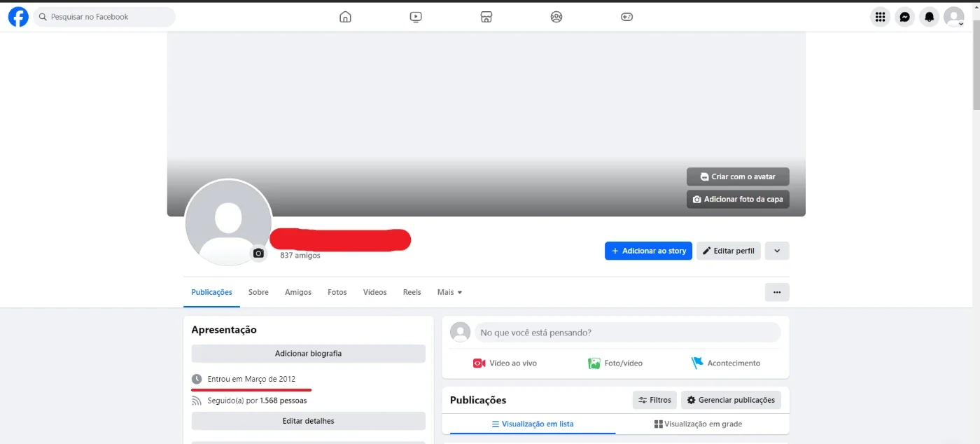Open the Groups icon in top bar
The height and width of the screenshot is (444, 980).
click(556, 17)
